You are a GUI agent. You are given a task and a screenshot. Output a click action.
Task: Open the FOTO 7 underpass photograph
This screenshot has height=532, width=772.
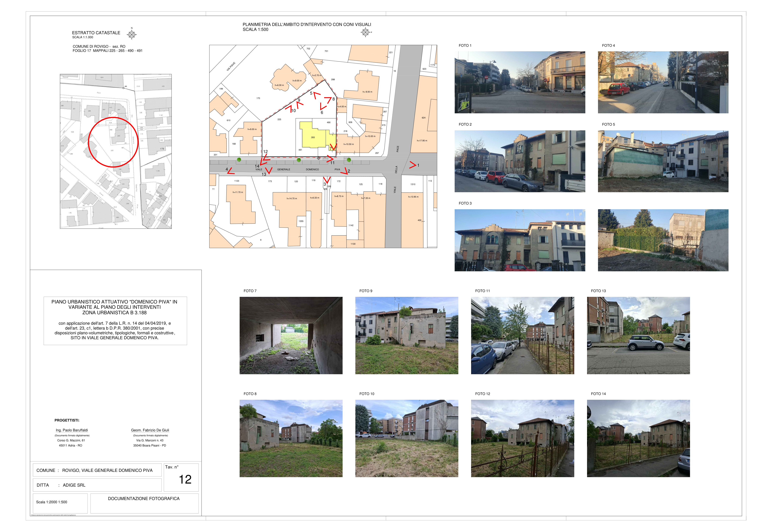(x=291, y=335)
